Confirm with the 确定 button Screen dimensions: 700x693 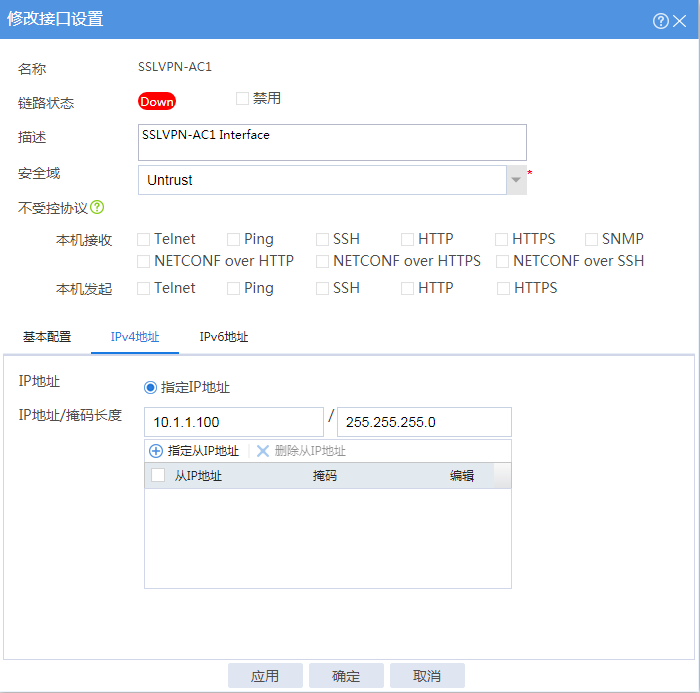(x=346, y=676)
